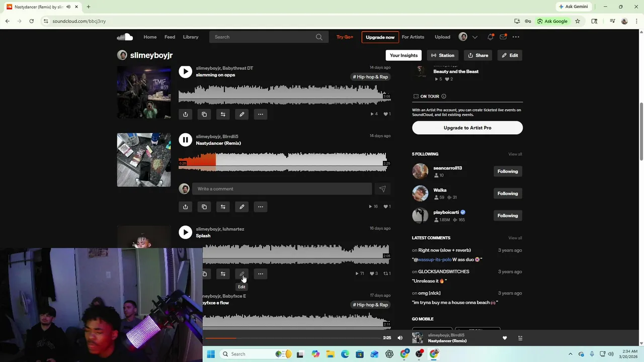View all Latest Comments
This screenshot has width=644, height=362.
click(515, 238)
